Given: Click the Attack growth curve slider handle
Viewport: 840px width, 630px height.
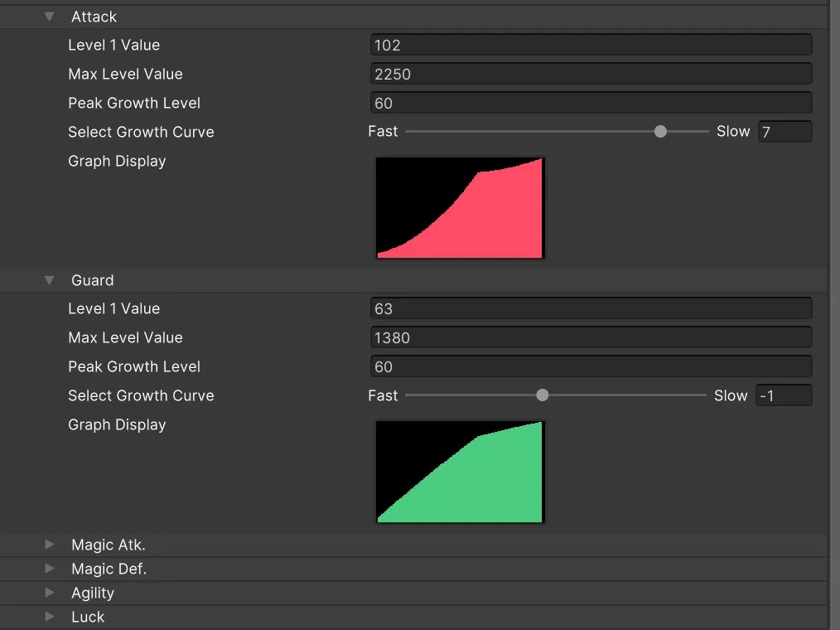Looking at the screenshot, I should [x=660, y=131].
